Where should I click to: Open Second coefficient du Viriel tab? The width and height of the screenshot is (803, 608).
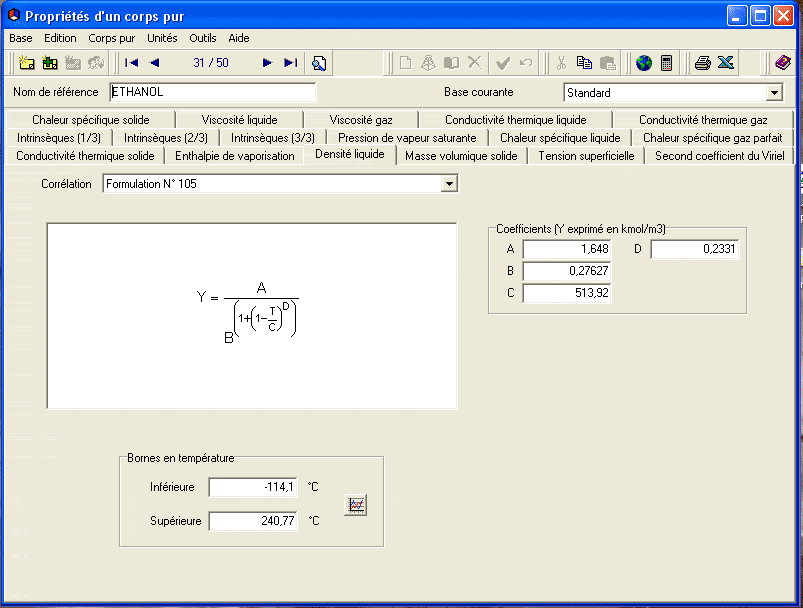tap(720, 156)
